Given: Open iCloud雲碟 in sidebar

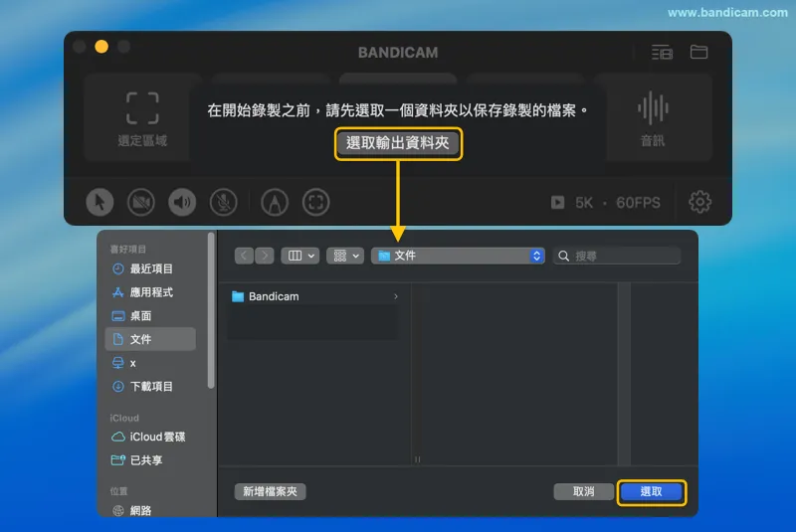Looking at the screenshot, I should [150, 437].
